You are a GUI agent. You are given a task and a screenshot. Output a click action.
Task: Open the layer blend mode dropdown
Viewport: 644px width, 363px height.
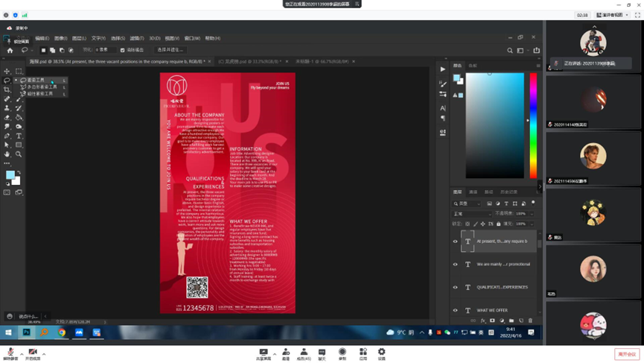pos(472,213)
